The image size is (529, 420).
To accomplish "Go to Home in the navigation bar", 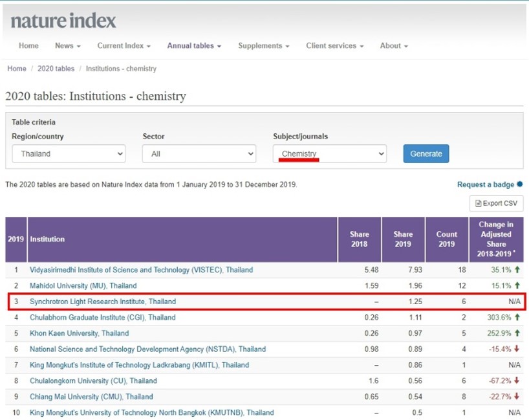I will click(x=28, y=45).
